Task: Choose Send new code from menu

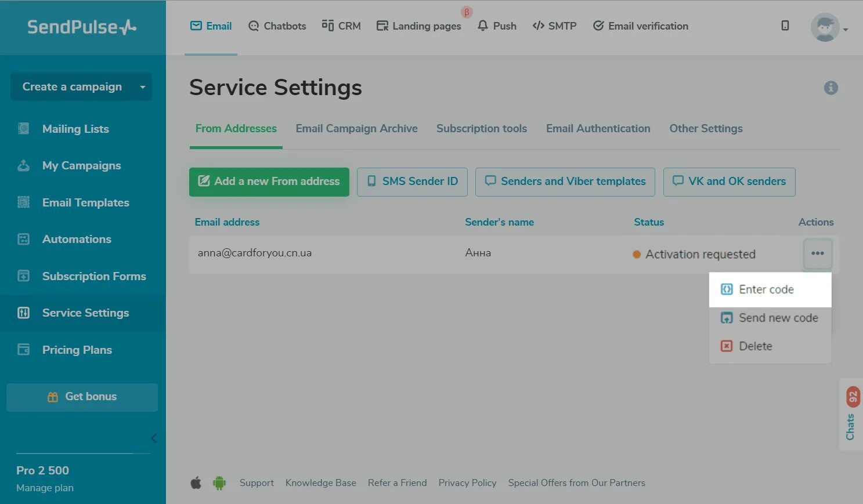Action: [x=770, y=318]
